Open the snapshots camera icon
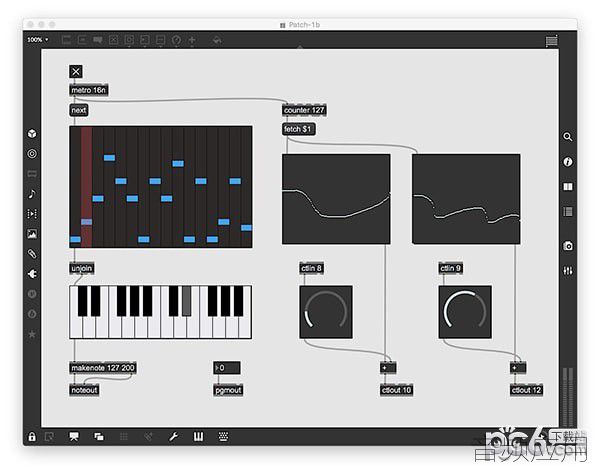This screenshot has height=473, width=600. 568,246
